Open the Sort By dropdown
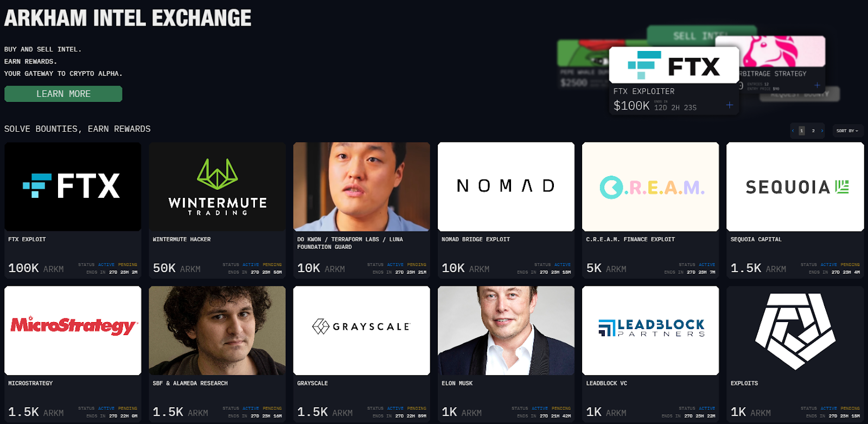This screenshot has width=868, height=424. [x=847, y=131]
